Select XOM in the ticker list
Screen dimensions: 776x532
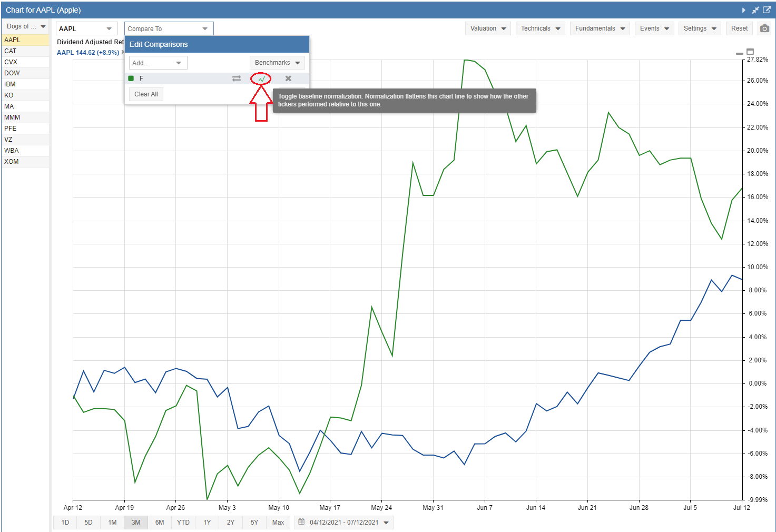(x=25, y=162)
